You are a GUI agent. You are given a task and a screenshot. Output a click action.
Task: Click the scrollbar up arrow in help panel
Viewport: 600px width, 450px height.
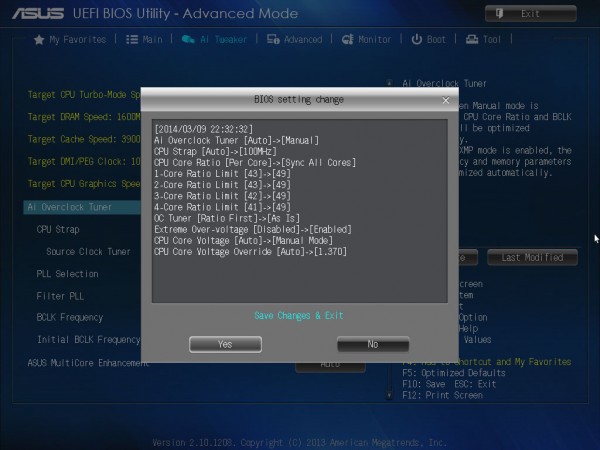pyautogui.click(x=389, y=82)
